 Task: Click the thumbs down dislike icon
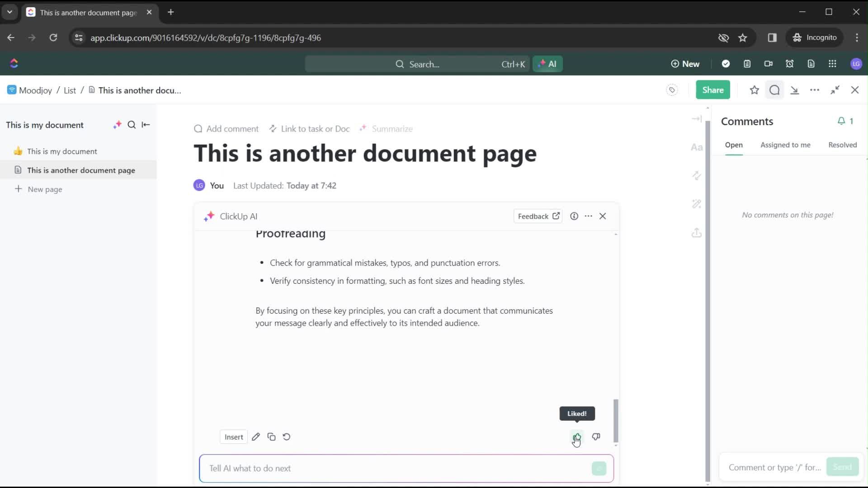595,437
